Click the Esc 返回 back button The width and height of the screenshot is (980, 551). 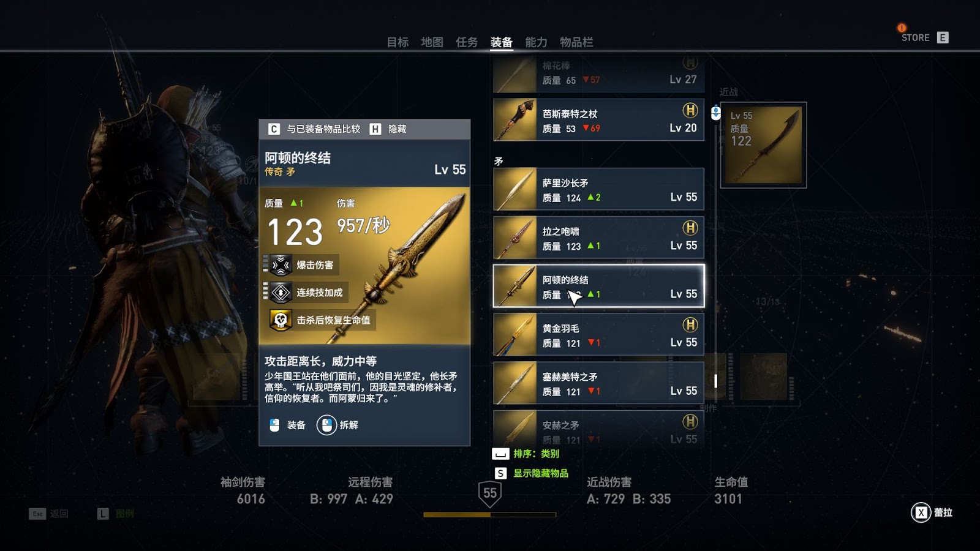click(x=48, y=514)
